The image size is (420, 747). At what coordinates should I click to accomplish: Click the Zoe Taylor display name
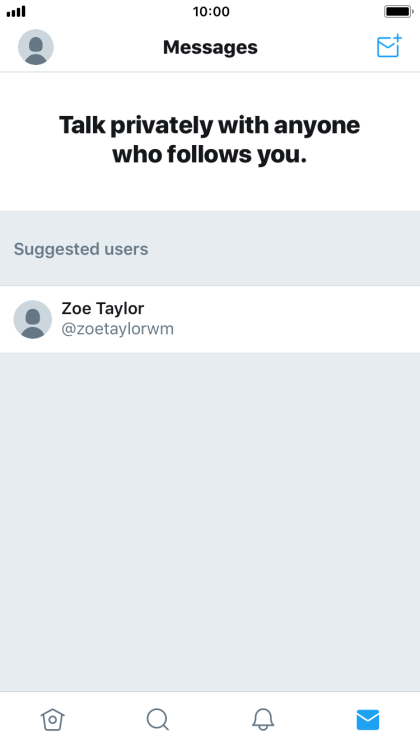coord(102,308)
